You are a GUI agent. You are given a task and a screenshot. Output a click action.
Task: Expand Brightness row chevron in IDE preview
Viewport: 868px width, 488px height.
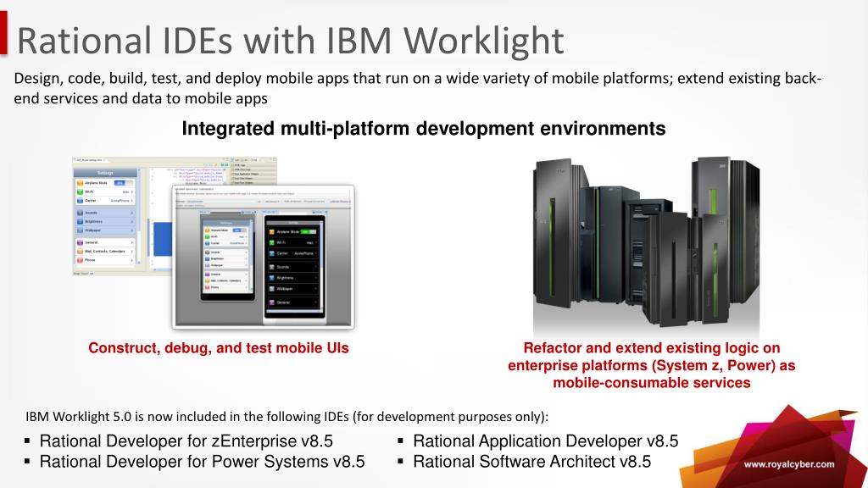pyautogui.click(x=131, y=221)
